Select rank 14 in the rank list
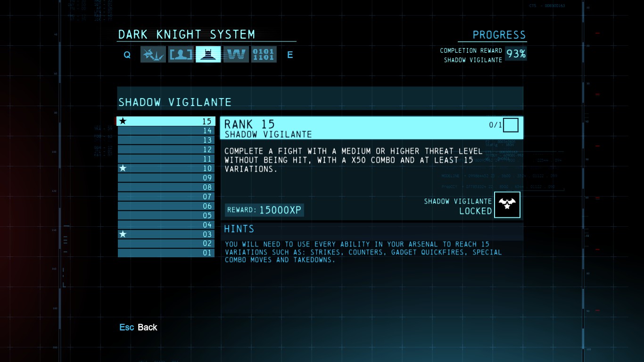The height and width of the screenshot is (362, 644). point(166,131)
